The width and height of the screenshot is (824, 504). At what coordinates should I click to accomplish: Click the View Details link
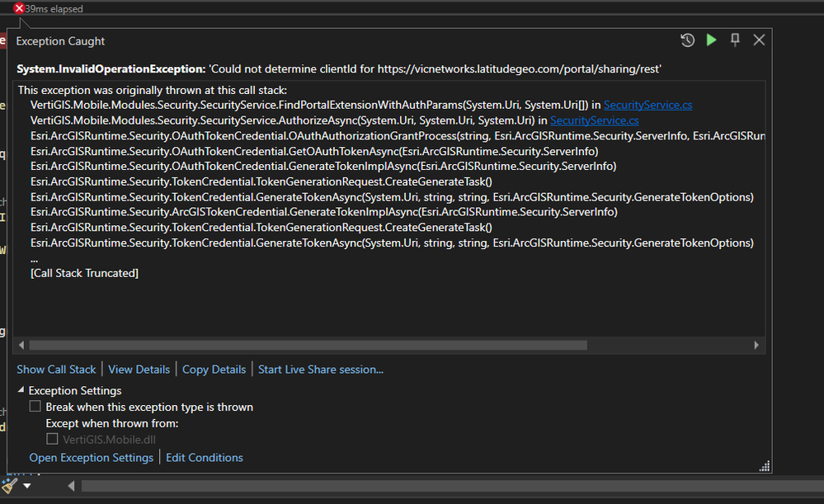[x=139, y=370]
